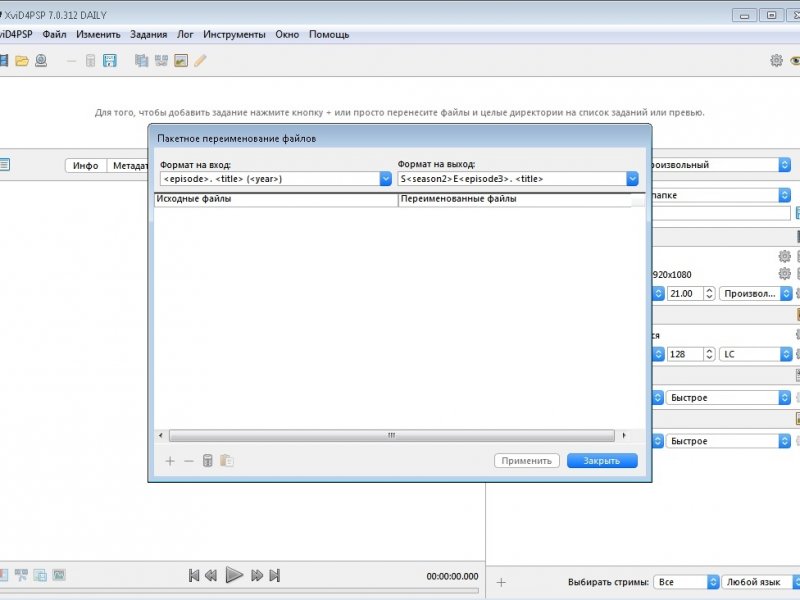This screenshot has width=800, height=600.
Task: Open the LC profile dropdown
Action: (x=755, y=354)
